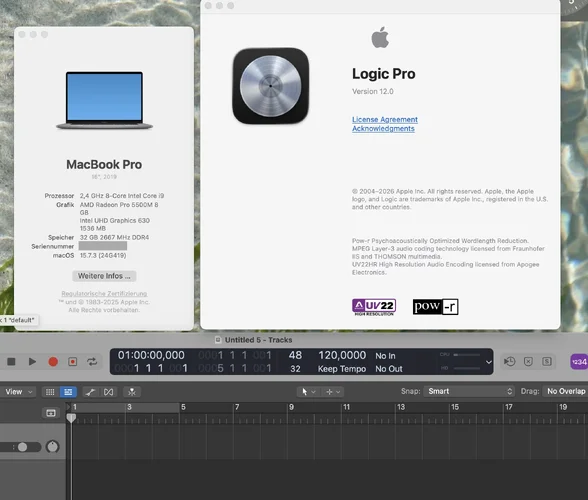Screen dimensions: 588x500
Task: Click the Replace mode icon
Action: 509,361
